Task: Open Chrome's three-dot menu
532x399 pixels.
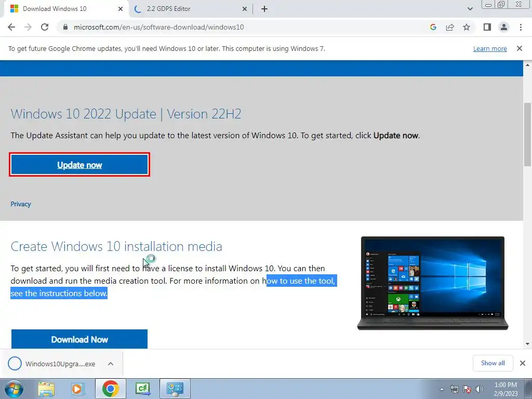Action: (x=521, y=27)
